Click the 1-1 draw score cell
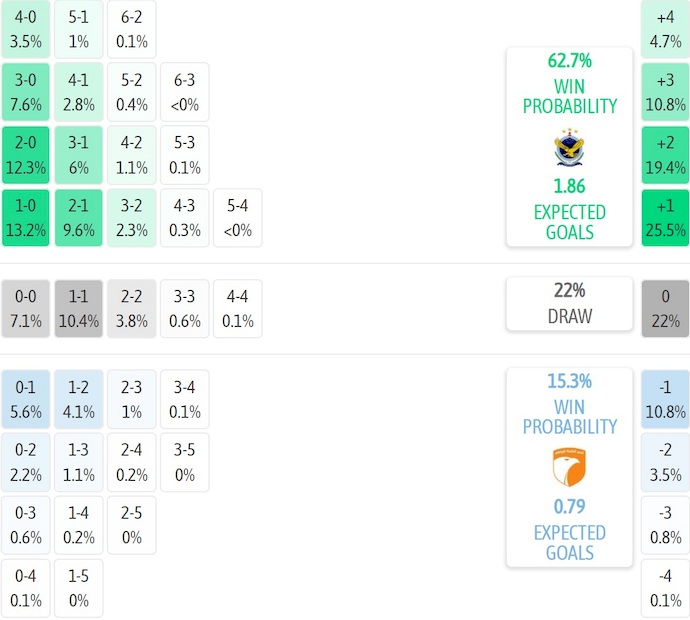The height and width of the screenshot is (620, 690). tap(79, 308)
